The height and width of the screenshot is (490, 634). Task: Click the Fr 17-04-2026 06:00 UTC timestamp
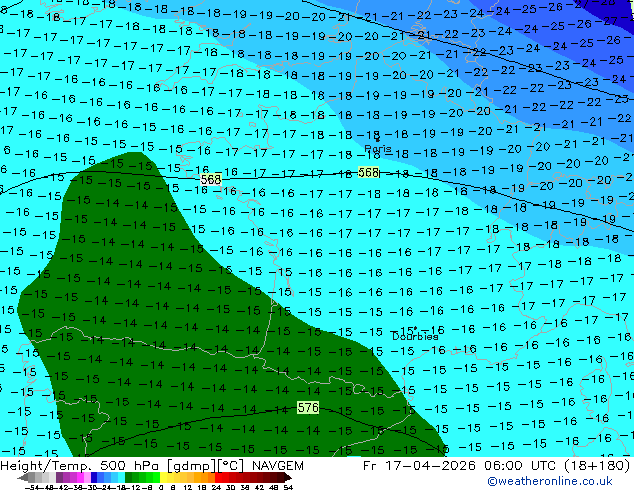[496, 466]
